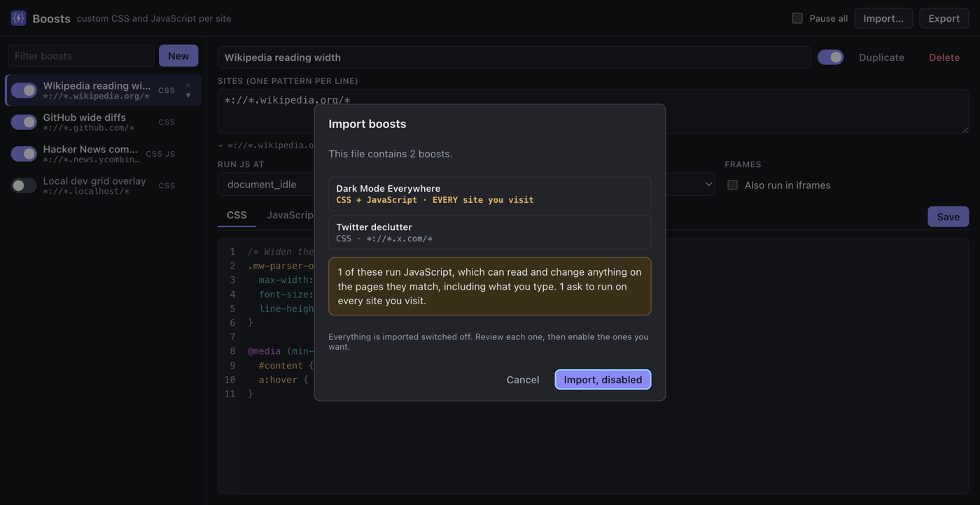
Task: Click the Boosts lightning logo icon
Action: click(x=18, y=18)
